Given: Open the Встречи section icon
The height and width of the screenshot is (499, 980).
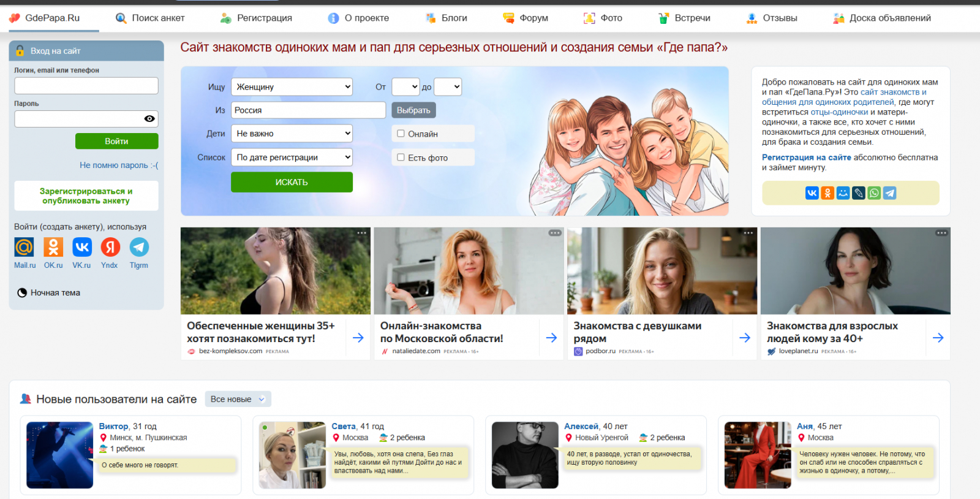Looking at the screenshot, I should [664, 18].
